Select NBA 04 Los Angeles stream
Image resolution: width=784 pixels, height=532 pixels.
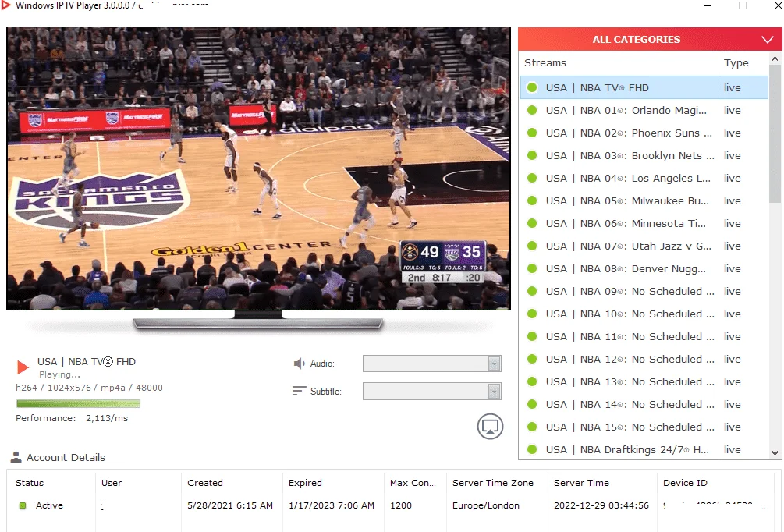(644, 178)
